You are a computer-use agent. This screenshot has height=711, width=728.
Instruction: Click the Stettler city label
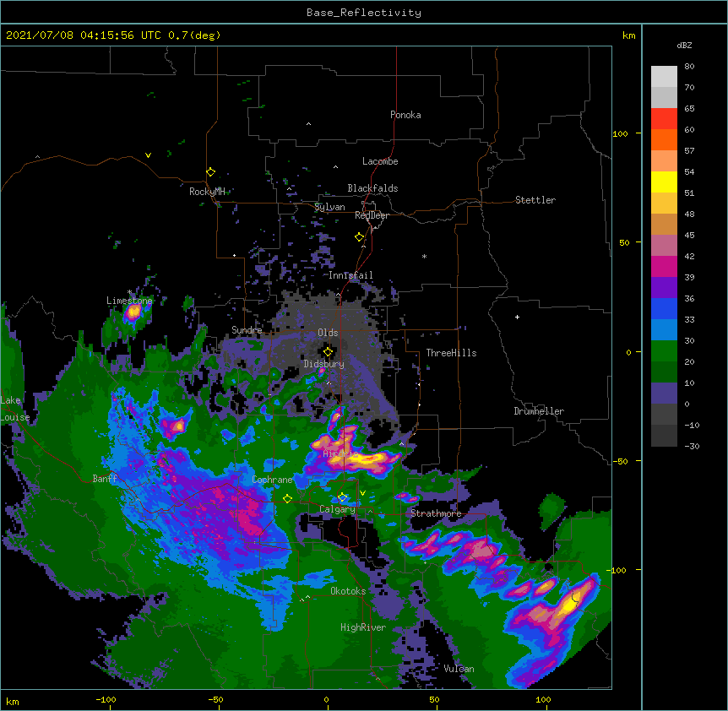click(x=535, y=200)
